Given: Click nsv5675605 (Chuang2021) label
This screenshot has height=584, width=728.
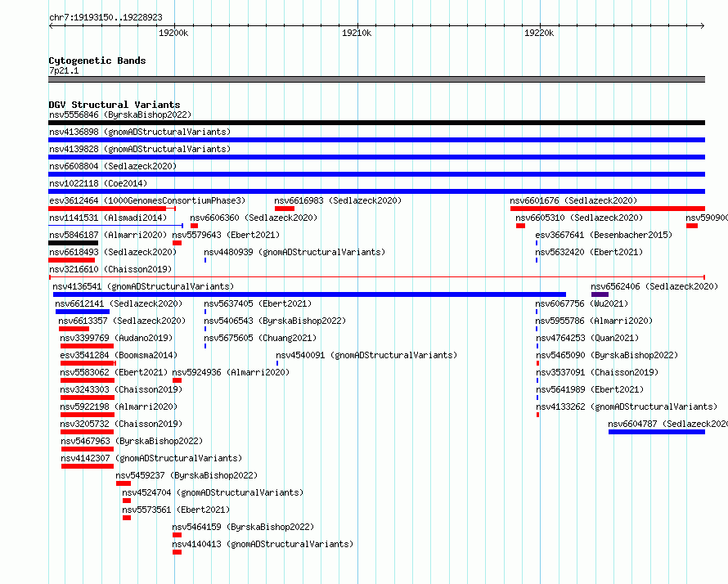Looking at the screenshot, I should pos(260,338).
